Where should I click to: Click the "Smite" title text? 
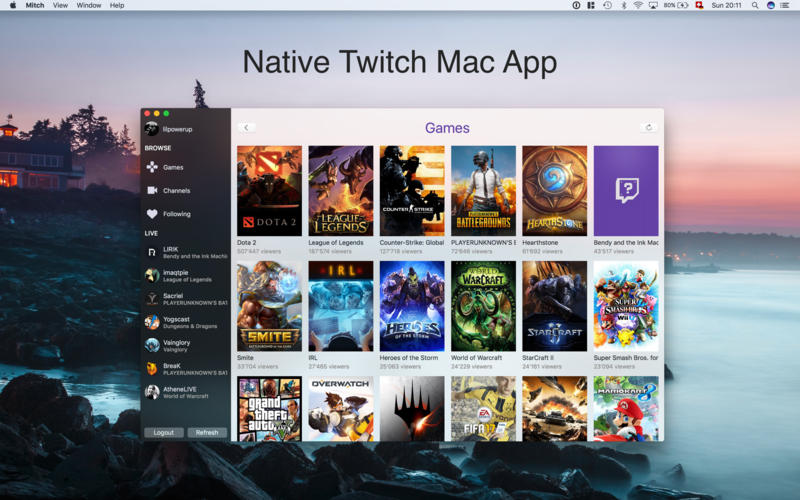pos(245,358)
